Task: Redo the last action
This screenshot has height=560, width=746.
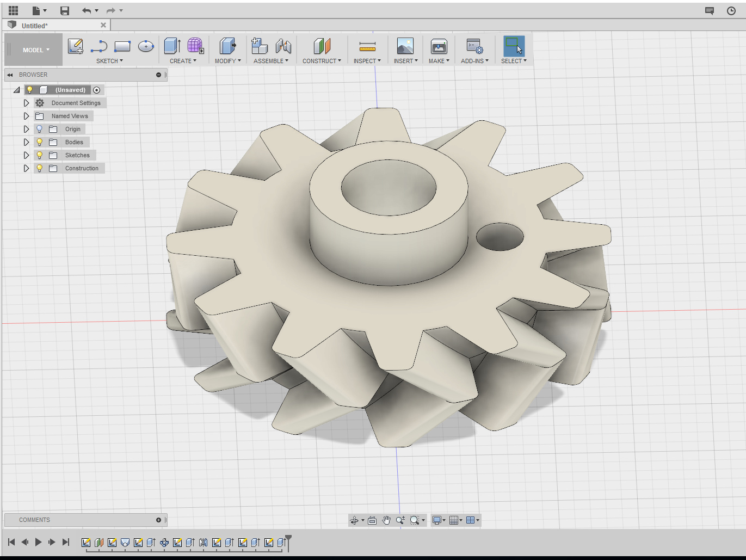Action: (x=111, y=10)
